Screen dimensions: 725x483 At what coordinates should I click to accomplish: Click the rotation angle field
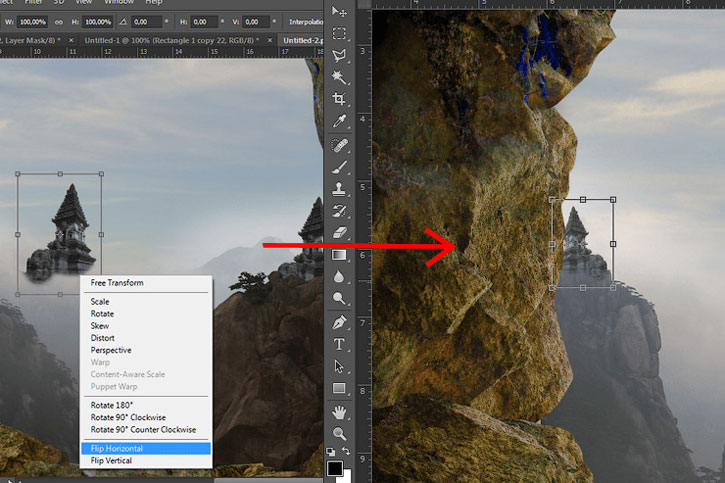[x=146, y=22]
